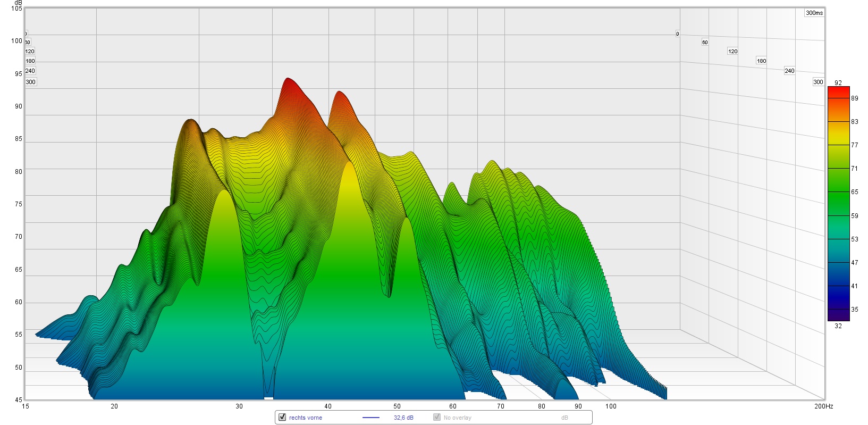
Task: Pick the 120 marker on right time axis
Action: click(732, 52)
